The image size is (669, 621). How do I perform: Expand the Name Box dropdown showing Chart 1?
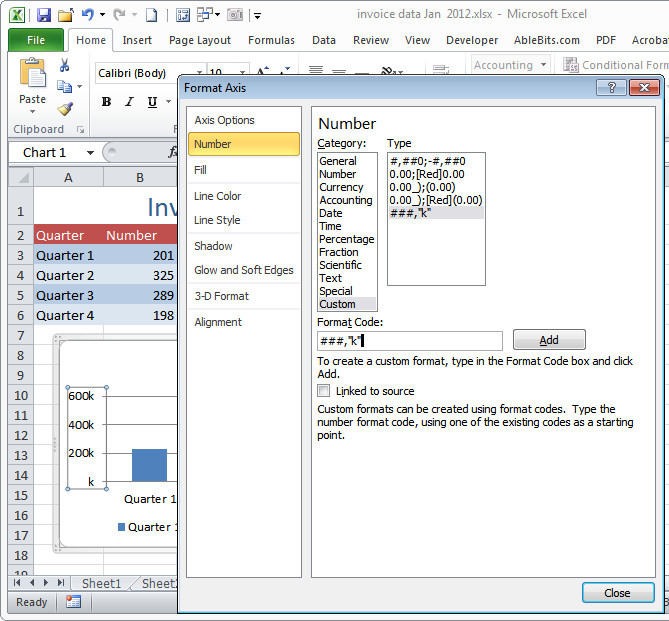90,153
